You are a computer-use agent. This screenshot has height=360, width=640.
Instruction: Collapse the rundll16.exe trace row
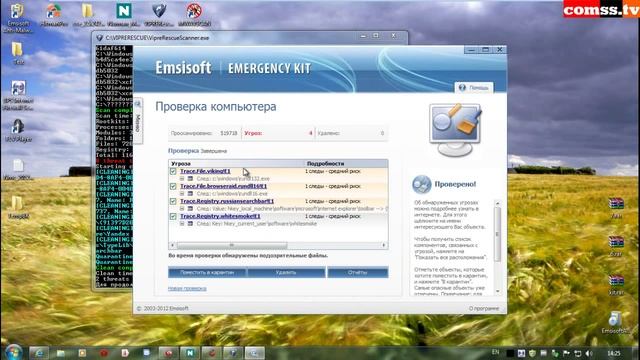pyautogui.click(x=182, y=193)
